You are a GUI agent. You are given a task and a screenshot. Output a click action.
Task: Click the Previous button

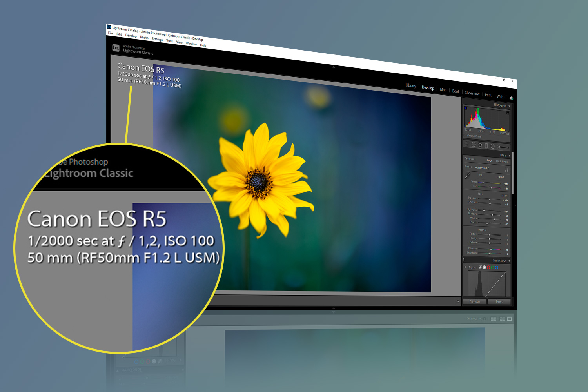tap(475, 301)
